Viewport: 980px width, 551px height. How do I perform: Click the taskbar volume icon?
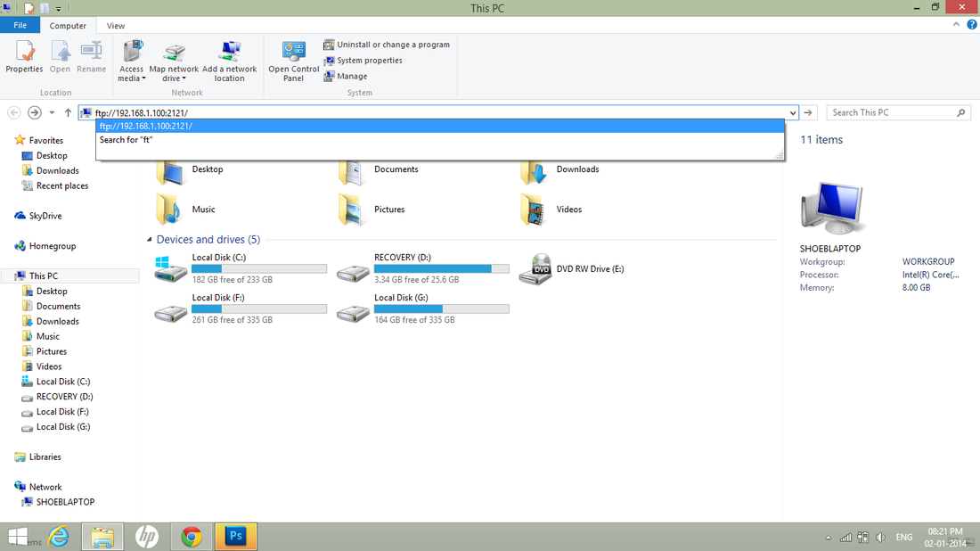click(x=880, y=538)
